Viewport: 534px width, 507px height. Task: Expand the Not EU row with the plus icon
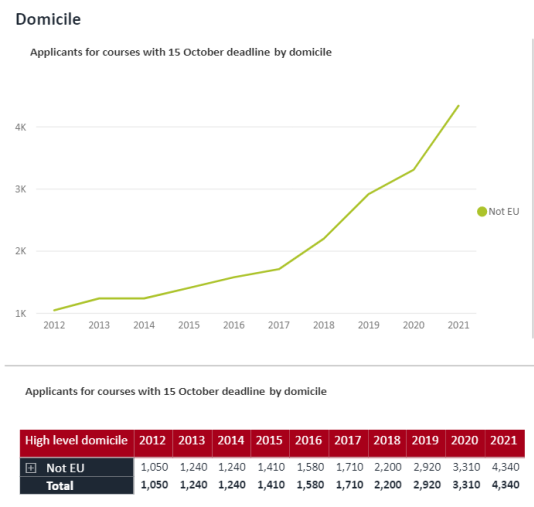point(31,468)
